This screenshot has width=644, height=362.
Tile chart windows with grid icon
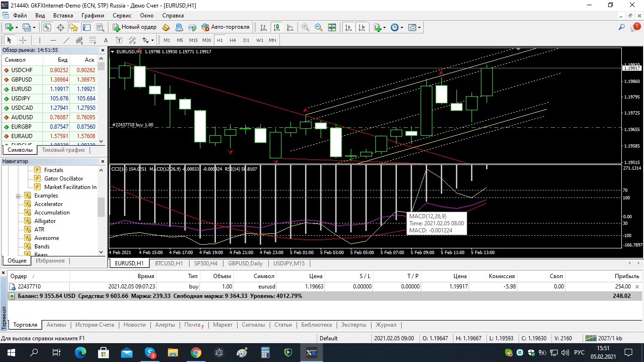[x=332, y=27]
